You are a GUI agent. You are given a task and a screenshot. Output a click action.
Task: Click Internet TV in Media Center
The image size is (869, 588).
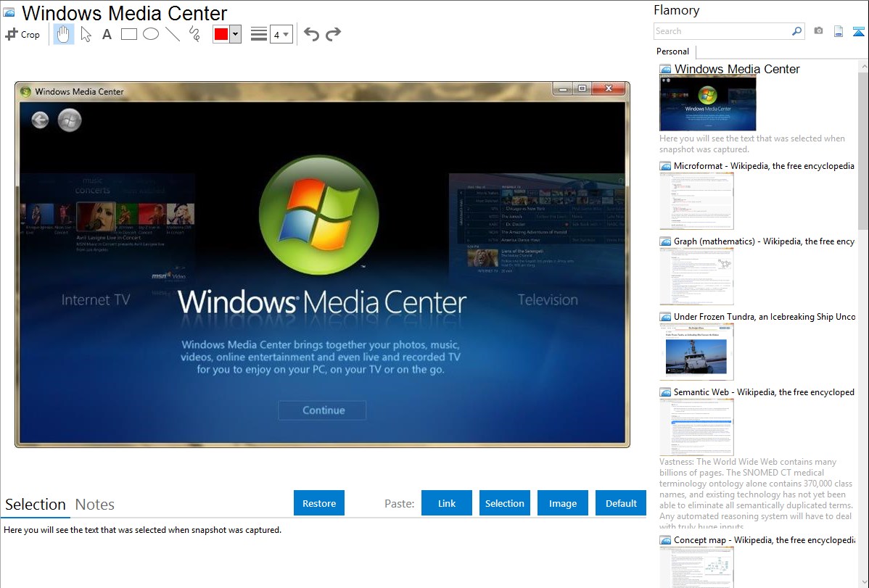click(x=95, y=300)
